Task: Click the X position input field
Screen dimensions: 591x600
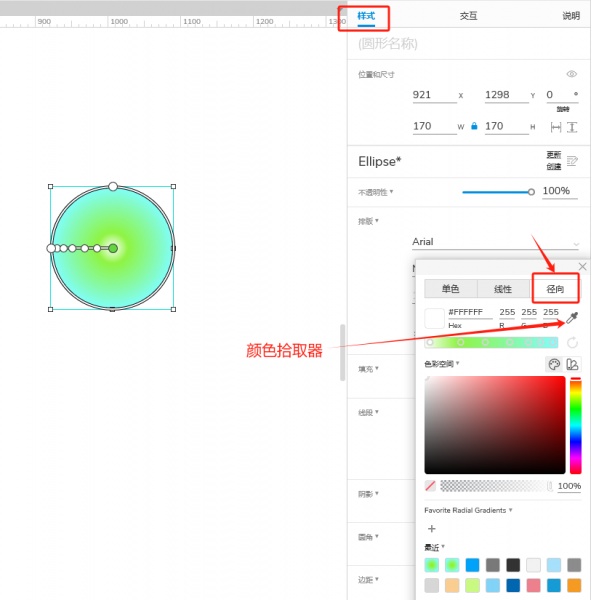Action: 434,95
